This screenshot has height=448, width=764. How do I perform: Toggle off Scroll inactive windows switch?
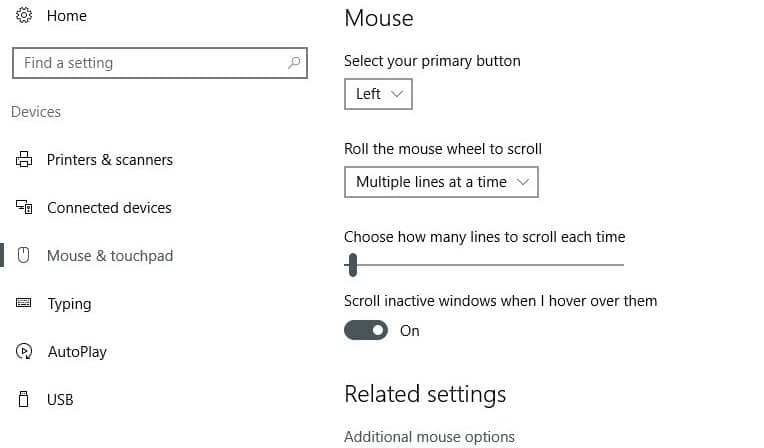[366, 330]
